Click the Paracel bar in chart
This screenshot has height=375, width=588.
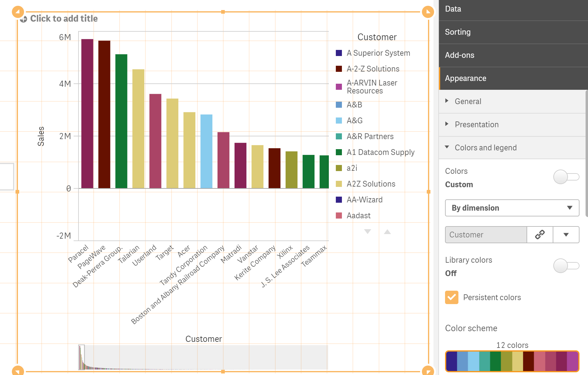(87, 114)
